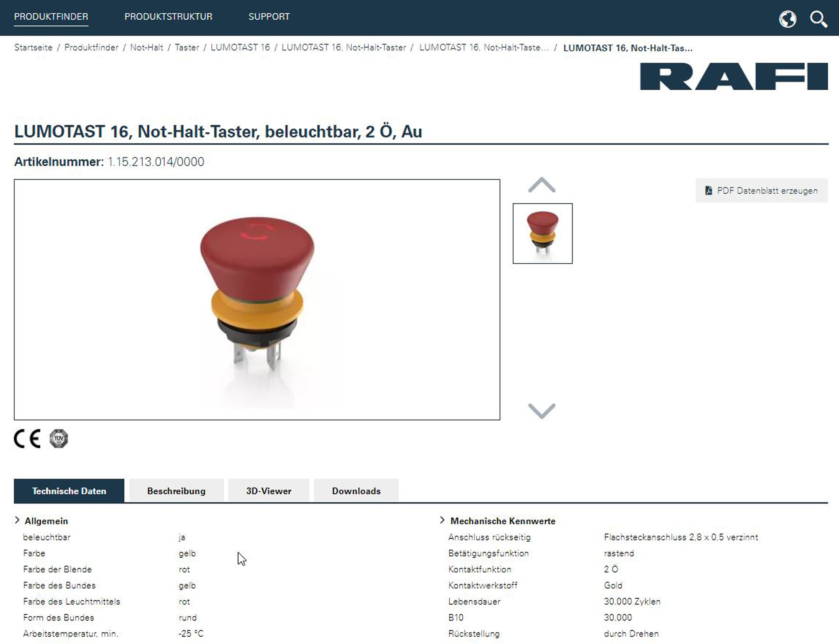The image size is (839, 644).
Task: Switch to the Beschreibung tab
Action: (176, 491)
